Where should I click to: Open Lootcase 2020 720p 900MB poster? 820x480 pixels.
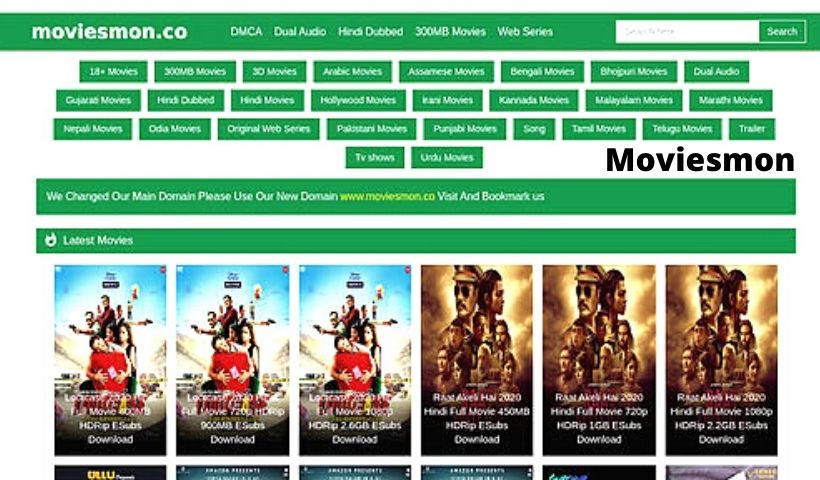click(232, 360)
